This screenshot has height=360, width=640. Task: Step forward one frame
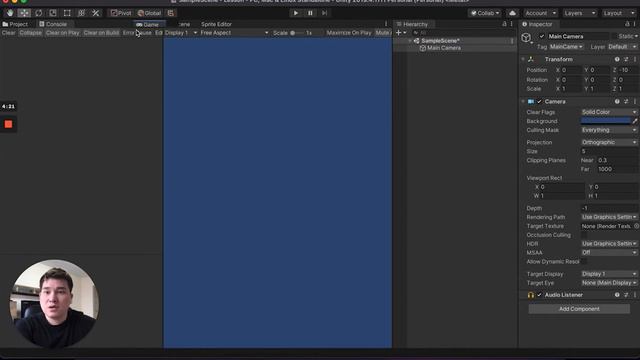(324, 13)
